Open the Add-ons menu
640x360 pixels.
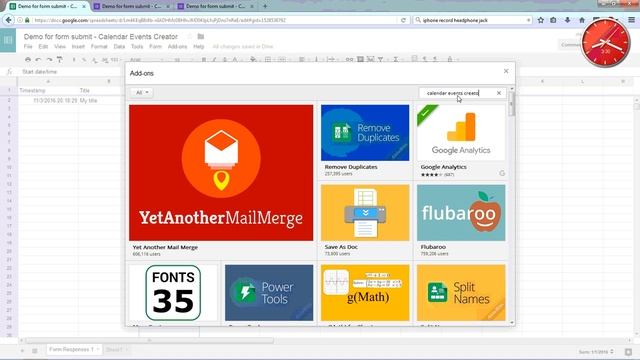[177, 47]
